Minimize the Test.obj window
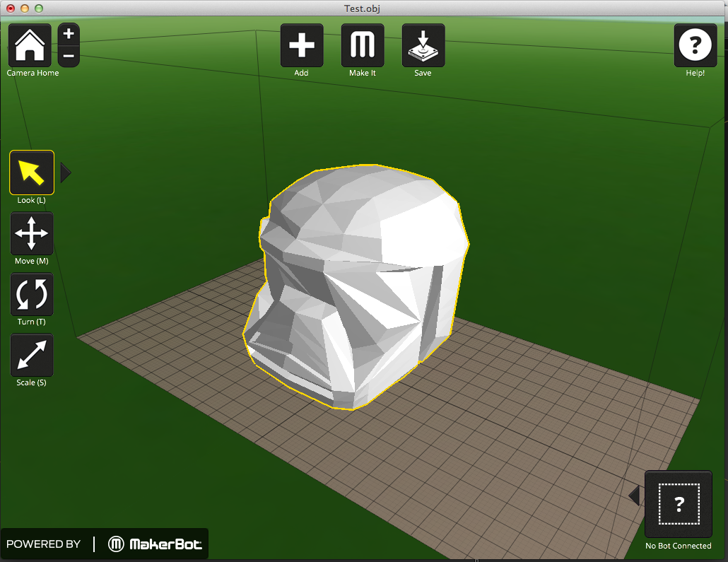728x562 pixels. [25, 8]
